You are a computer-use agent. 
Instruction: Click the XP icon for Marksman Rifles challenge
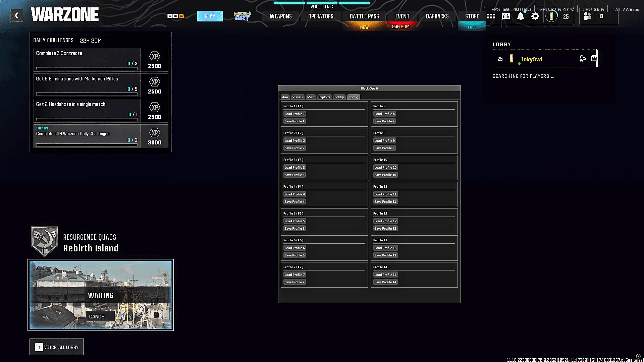coord(155,82)
